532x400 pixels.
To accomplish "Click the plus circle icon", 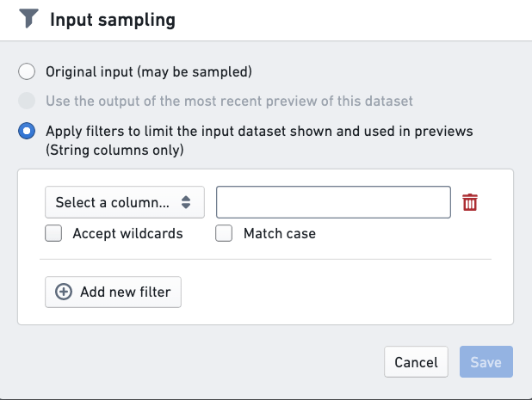I will [x=64, y=292].
